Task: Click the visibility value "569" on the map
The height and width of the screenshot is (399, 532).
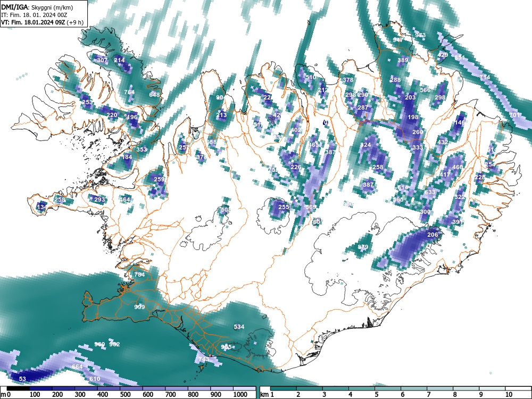Action: click(311, 206)
